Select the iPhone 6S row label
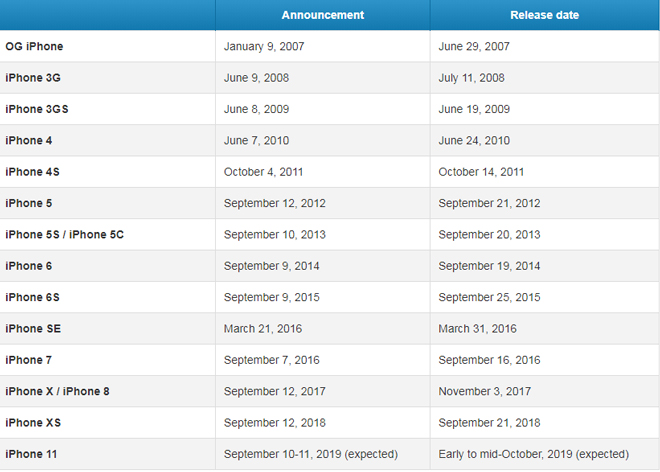 (32, 297)
